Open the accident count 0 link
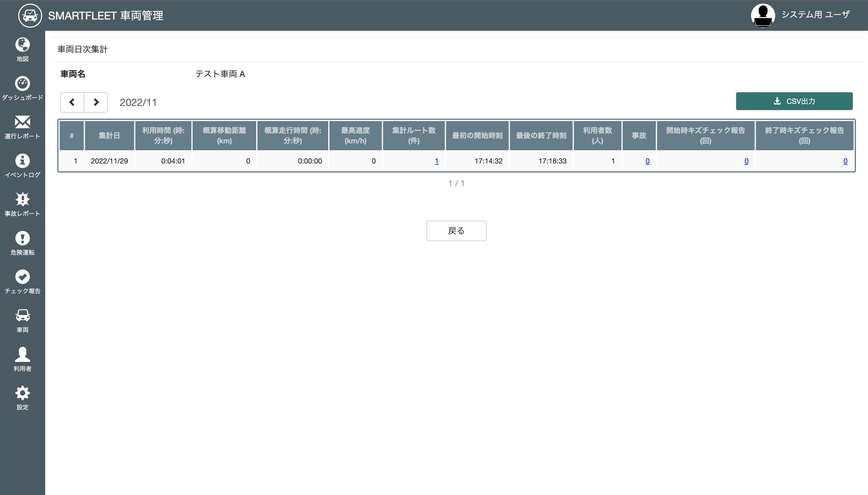Viewport: 868px width, 495px height. tap(647, 161)
